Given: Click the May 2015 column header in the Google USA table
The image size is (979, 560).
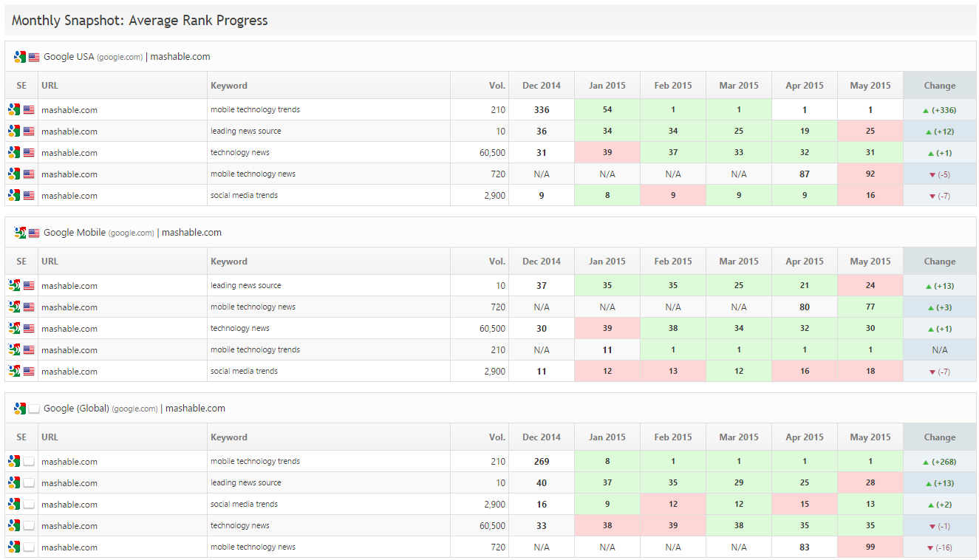Looking at the screenshot, I should click(x=870, y=86).
